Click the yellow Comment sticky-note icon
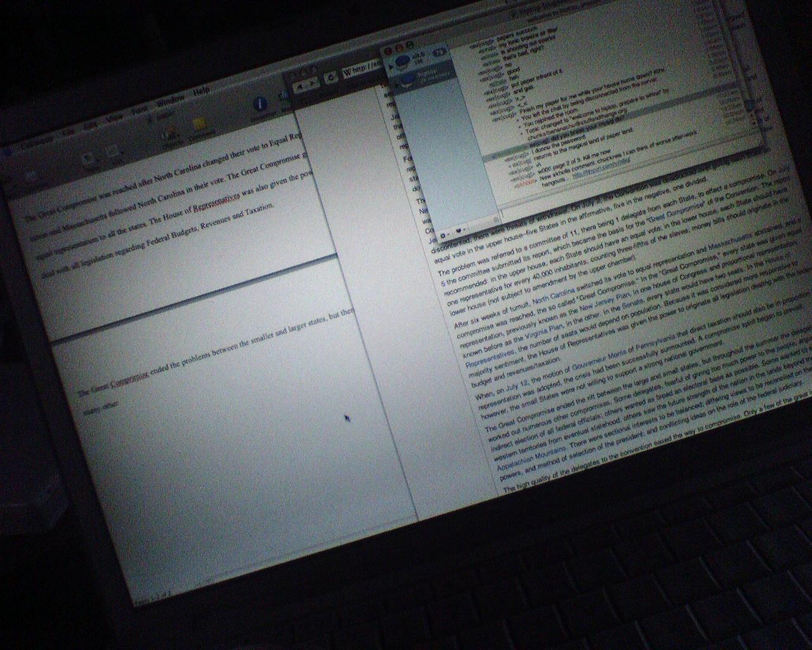 pos(199,124)
